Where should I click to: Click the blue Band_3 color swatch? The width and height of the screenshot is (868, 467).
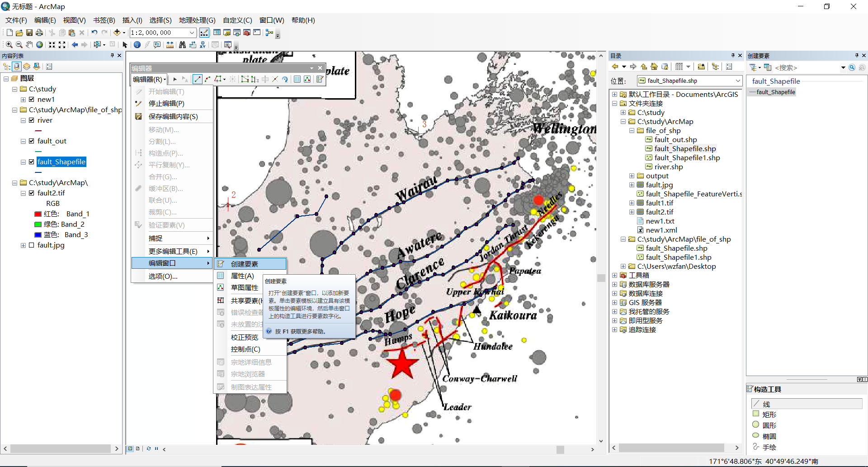pyautogui.click(x=38, y=235)
